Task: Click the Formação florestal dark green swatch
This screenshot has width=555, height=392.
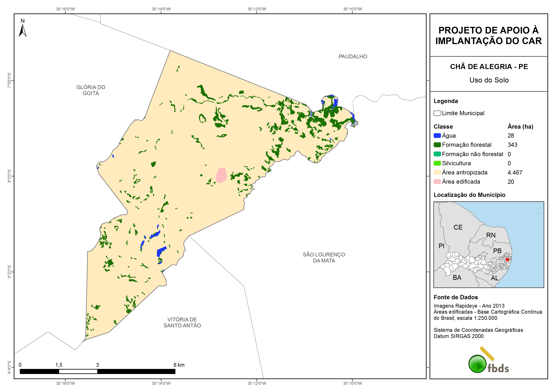Action: coord(437,145)
